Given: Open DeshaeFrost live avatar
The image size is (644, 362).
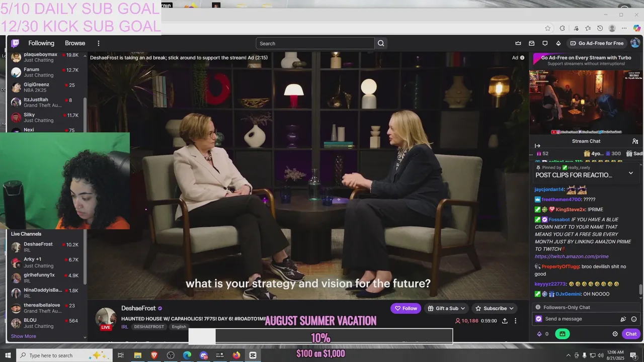Looking at the screenshot, I should click(106, 319).
